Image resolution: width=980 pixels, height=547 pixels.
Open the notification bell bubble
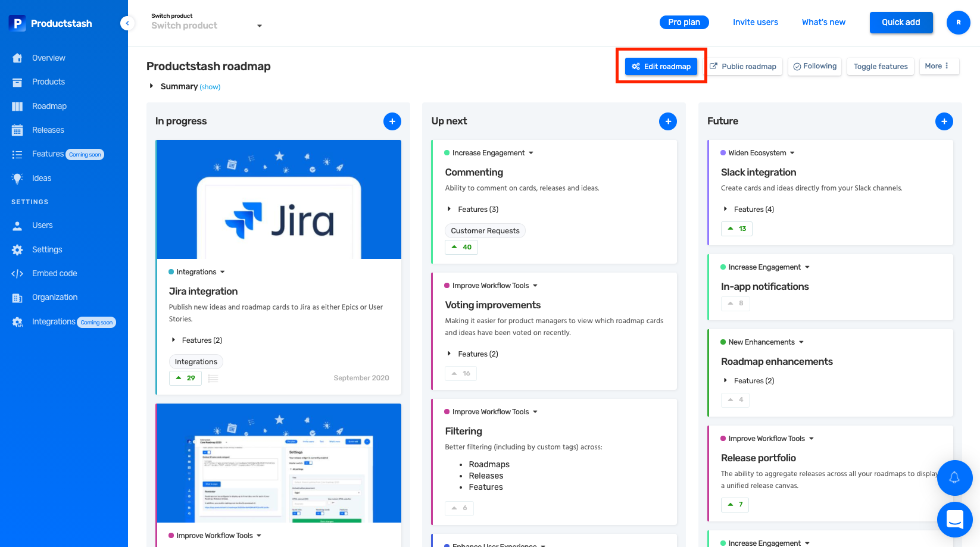point(954,477)
